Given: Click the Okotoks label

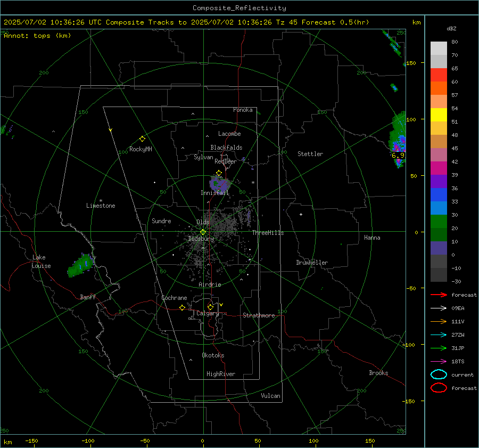Looking at the screenshot, I should 213,355.
